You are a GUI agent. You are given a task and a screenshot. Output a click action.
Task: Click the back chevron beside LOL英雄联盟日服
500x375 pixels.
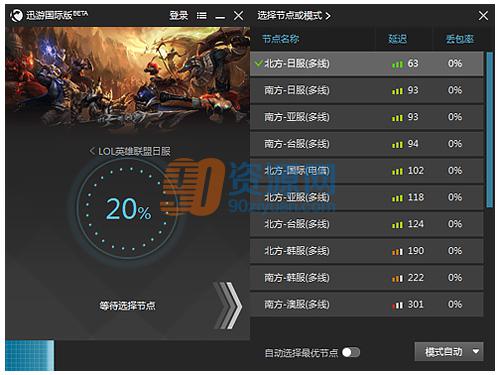92,151
